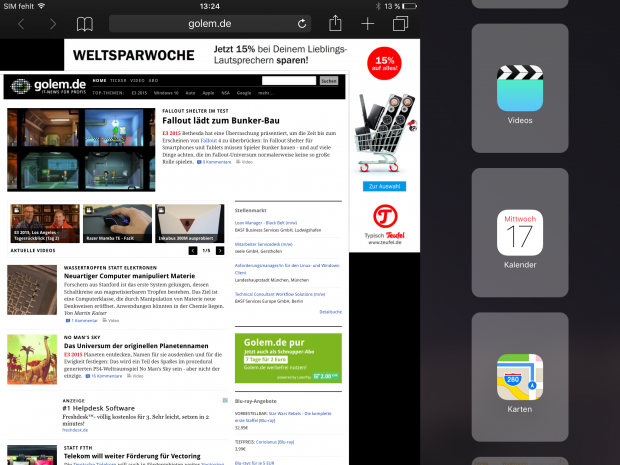The height and width of the screenshot is (465, 620).
Task: Open the Fallout Shelter article image
Action: pos(81,149)
